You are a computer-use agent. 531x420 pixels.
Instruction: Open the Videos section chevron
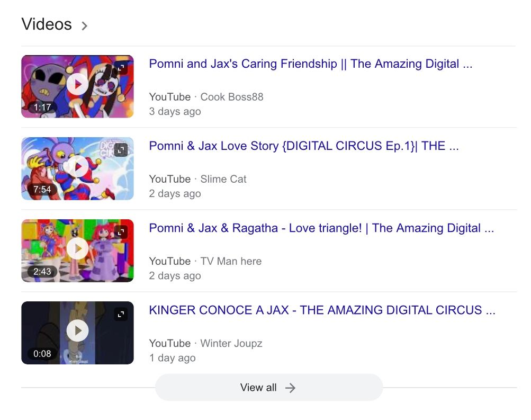click(x=84, y=25)
